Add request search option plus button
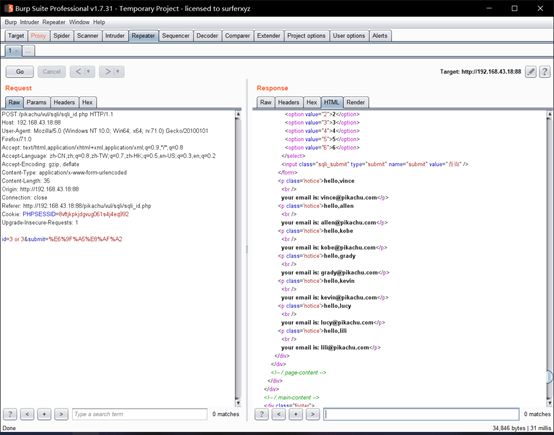The width and height of the screenshot is (554, 435). click(x=44, y=414)
